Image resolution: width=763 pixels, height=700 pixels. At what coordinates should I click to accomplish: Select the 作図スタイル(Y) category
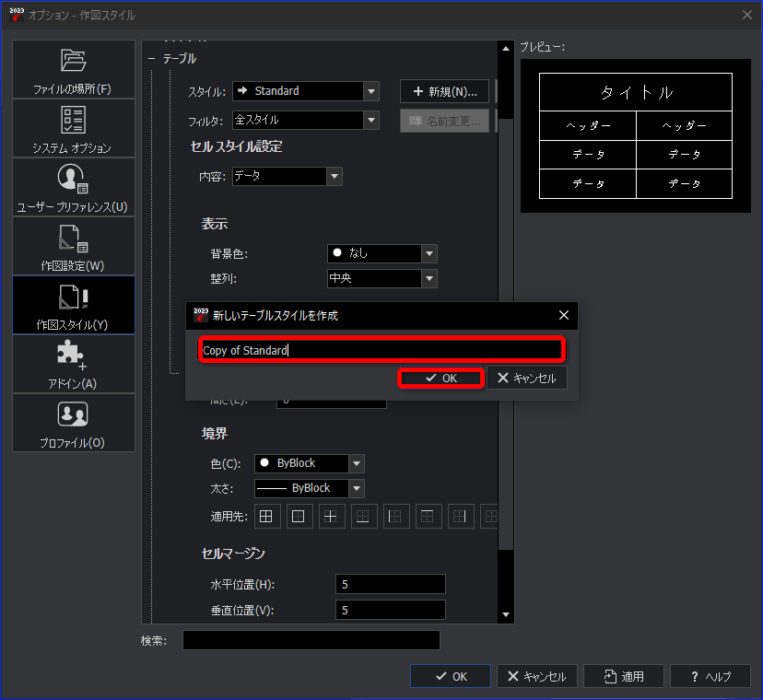74,305
